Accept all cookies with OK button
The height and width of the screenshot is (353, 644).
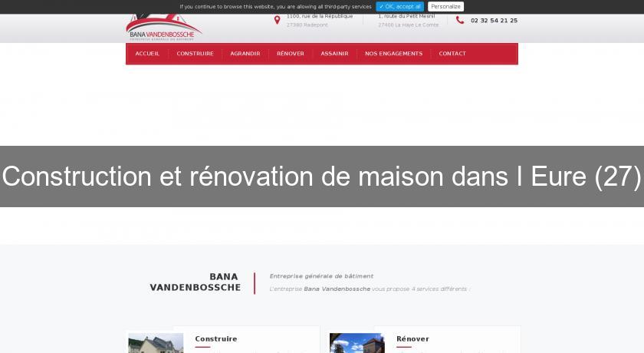pyautogui.click(x=399, y=7)
